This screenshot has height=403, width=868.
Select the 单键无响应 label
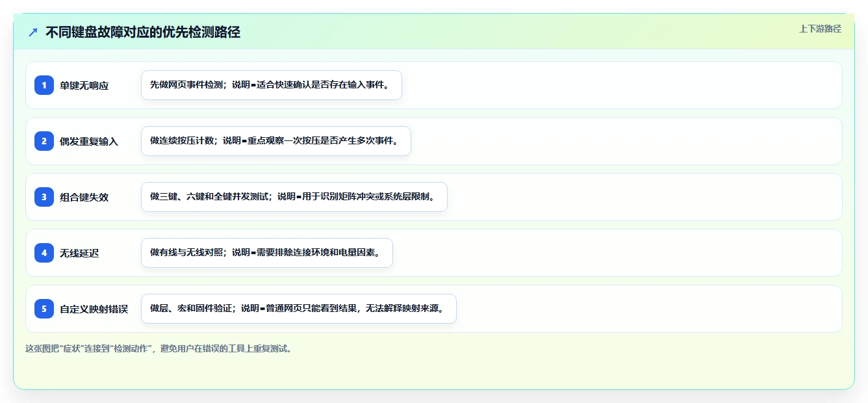coord(84,86)
